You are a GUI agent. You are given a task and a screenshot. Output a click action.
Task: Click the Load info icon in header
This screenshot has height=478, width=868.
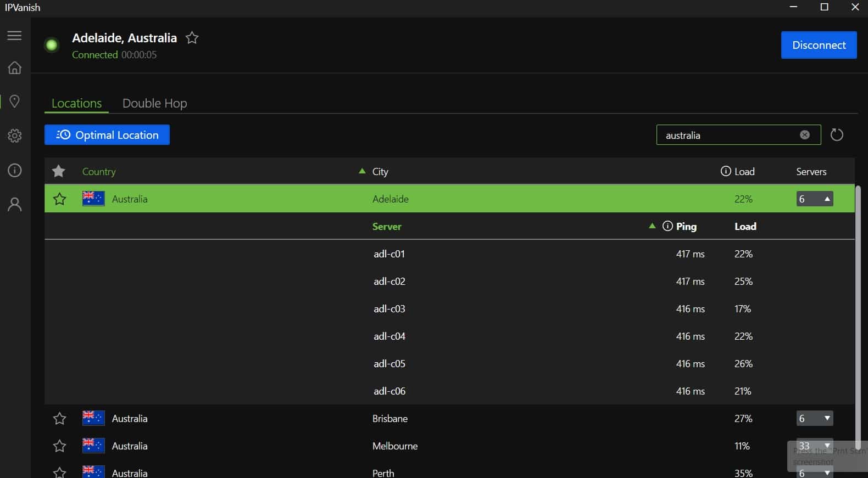[726, 171]
